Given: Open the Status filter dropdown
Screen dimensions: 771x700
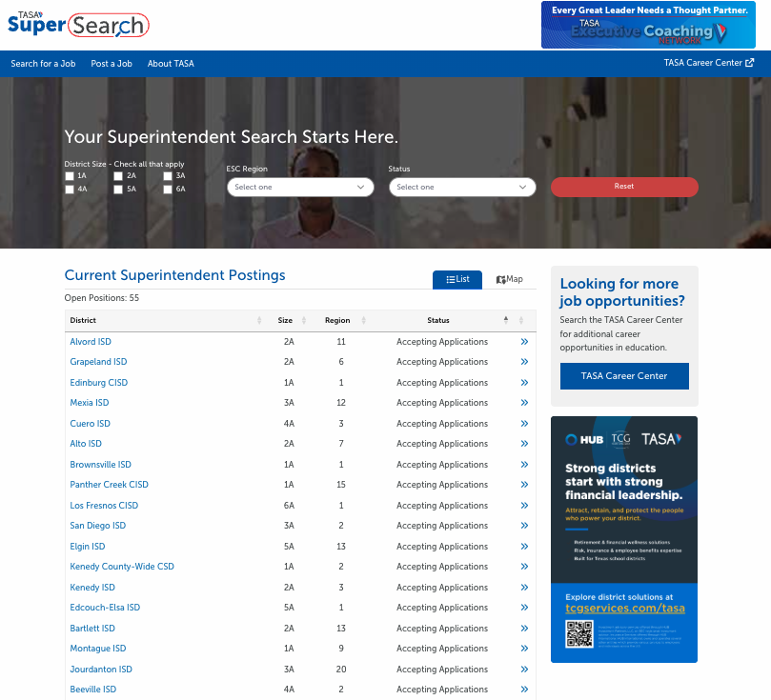Looking at the screenshot, I should tap(462, 188).
